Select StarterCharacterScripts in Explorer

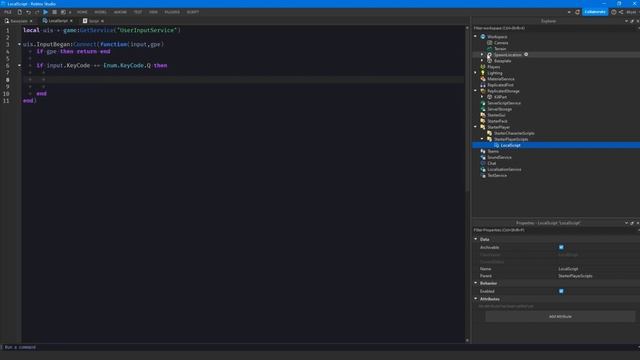click(x=514, y=133)
